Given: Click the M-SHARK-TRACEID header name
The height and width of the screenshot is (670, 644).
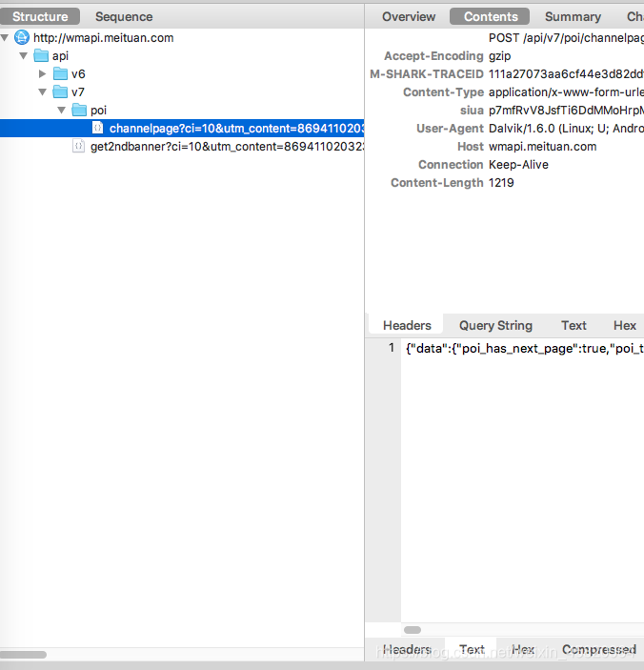Looking at the screenshot, I should tap(427, 74).
